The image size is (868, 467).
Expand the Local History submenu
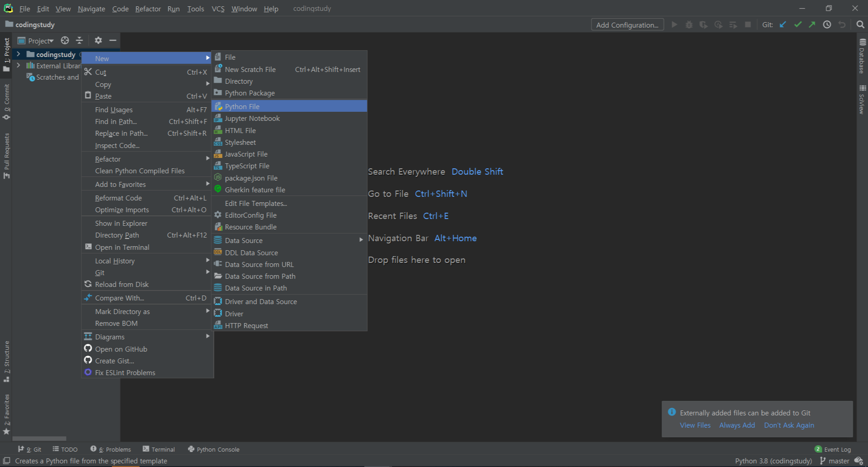(x=147, y=261)
